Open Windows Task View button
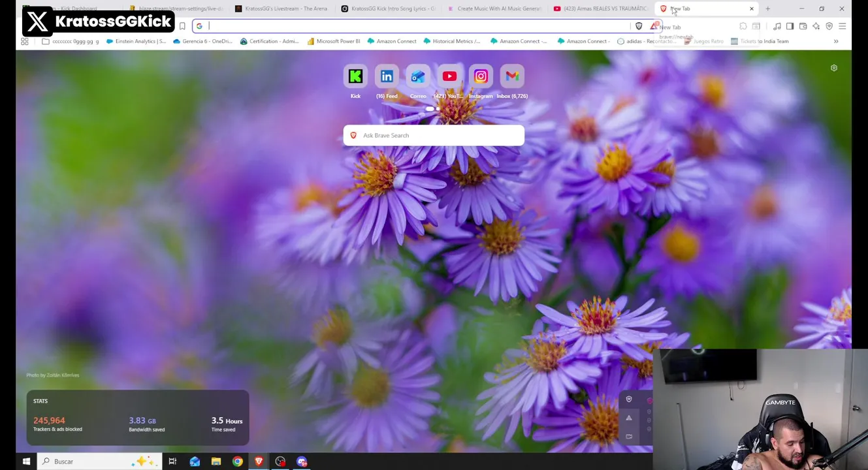The width and height of the screenshot is (868, 470). [x=172, y=462]
